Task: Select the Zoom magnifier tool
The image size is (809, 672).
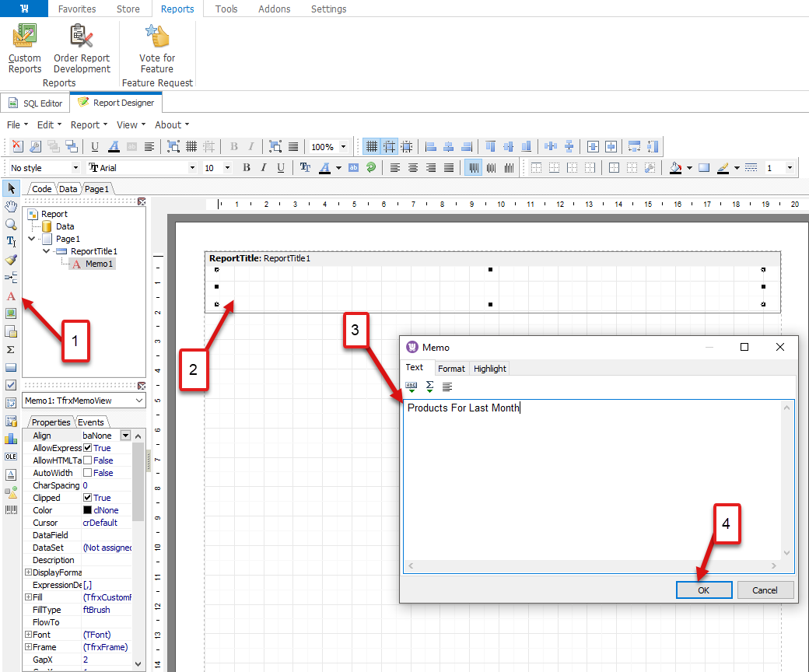Action: coord(11,224)
